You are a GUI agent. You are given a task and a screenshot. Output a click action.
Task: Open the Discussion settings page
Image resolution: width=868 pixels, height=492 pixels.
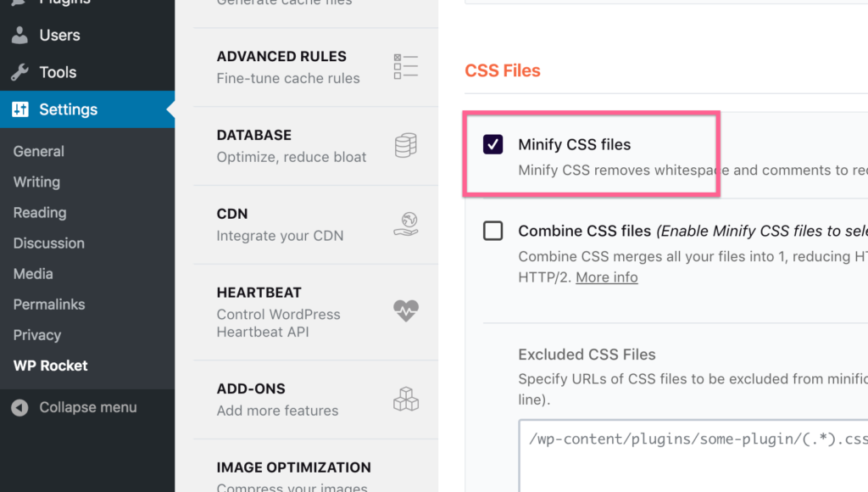click(x=49, y=243)
